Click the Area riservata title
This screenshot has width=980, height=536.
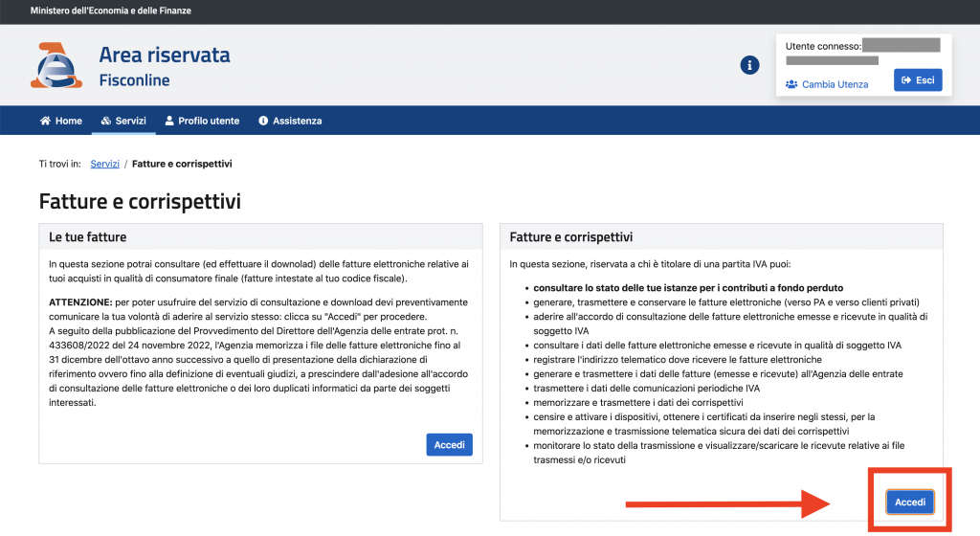pos(165,55)
